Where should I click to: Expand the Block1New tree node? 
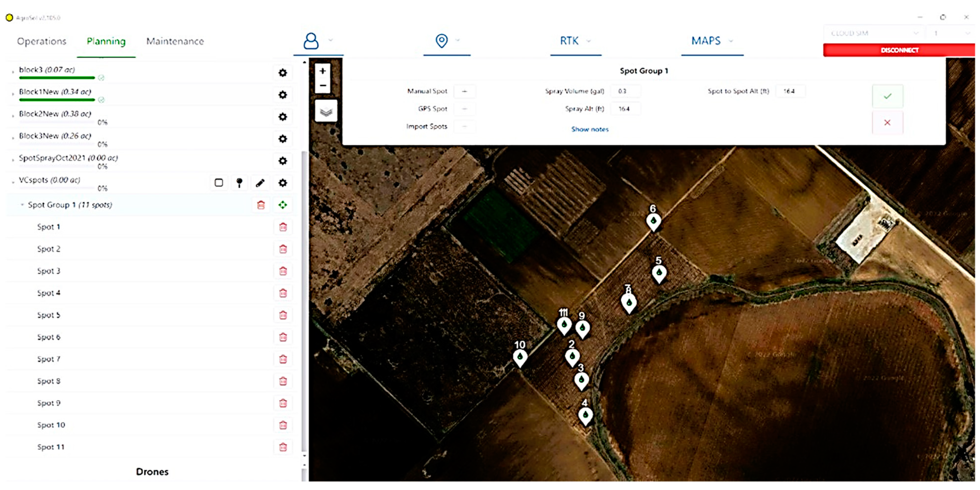pos(13,94)
